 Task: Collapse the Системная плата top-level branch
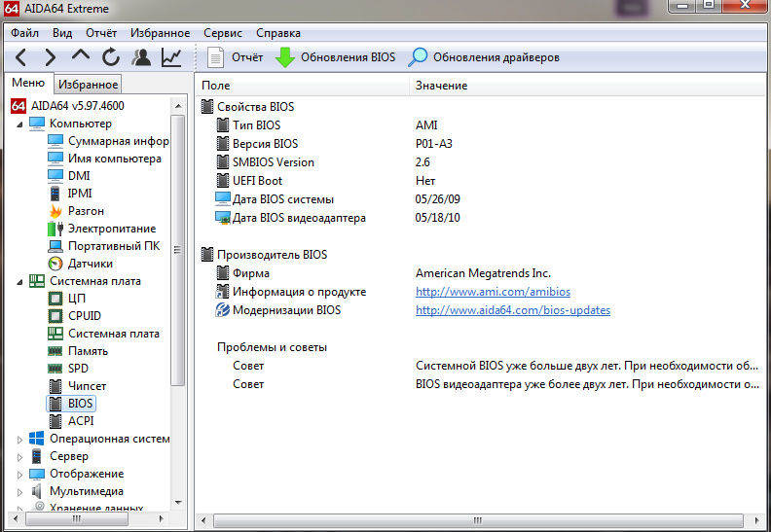pos(19,282)
